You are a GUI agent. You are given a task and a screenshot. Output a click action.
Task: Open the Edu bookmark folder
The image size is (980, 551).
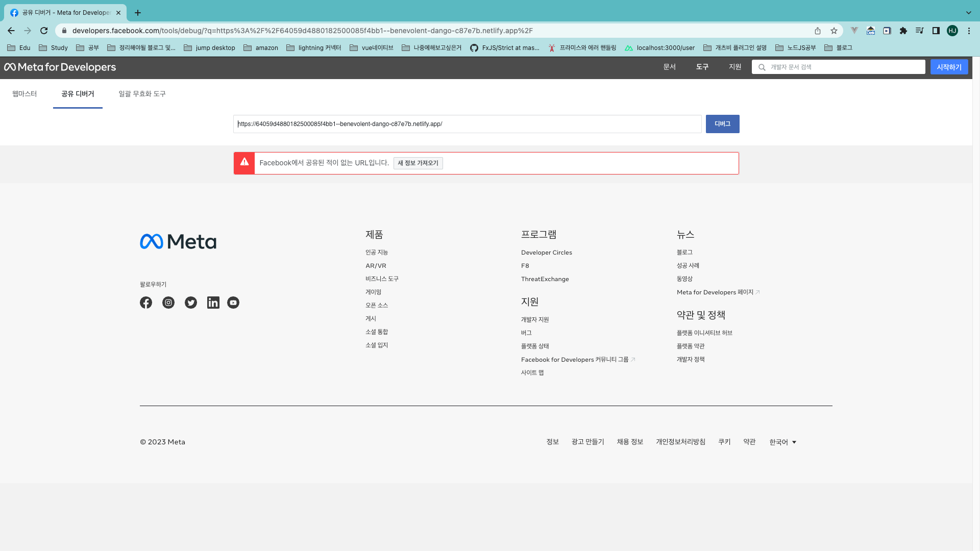(19, 48)
